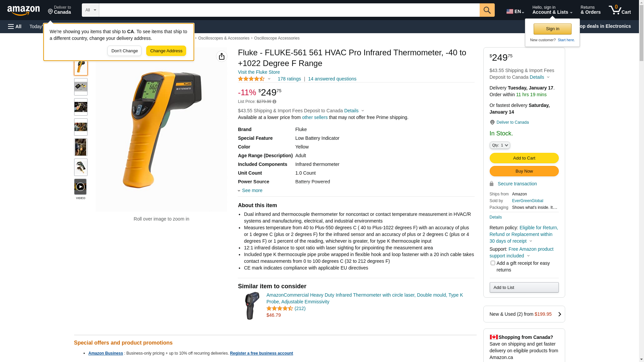Click the Add to Cart button
Image resolution: width=644 pixels, height=362 pixels.
pos(524,158)
